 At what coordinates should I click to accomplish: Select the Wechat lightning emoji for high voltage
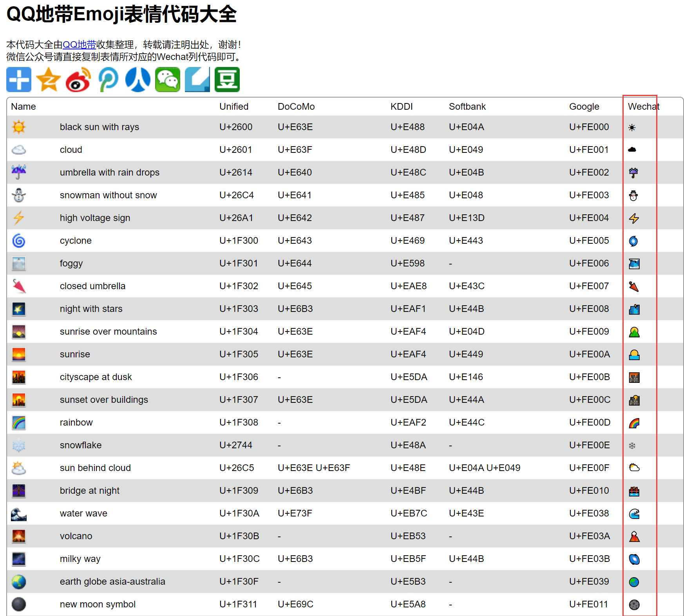click(x=634, y=218)
